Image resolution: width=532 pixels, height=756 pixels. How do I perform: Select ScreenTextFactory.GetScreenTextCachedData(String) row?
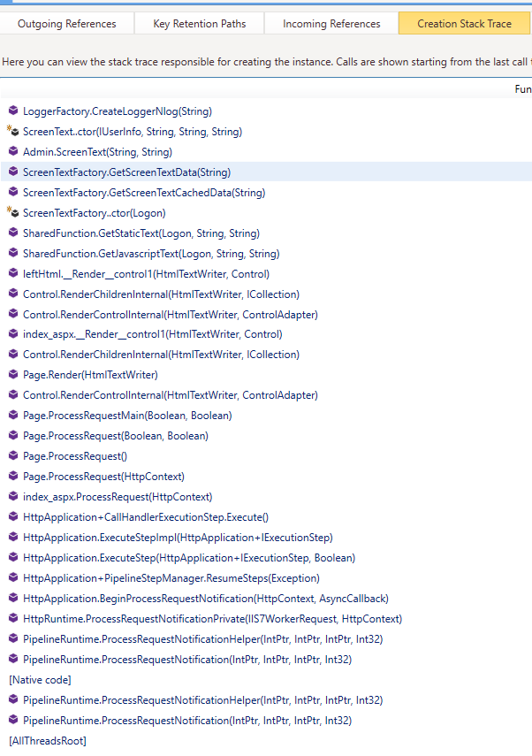(x=266, y=193)
